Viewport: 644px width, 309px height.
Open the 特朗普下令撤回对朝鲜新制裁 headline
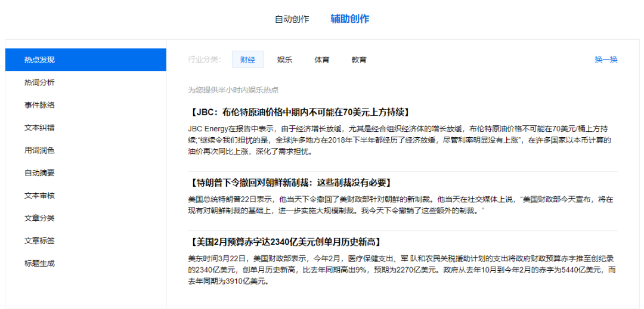[290, 183]
